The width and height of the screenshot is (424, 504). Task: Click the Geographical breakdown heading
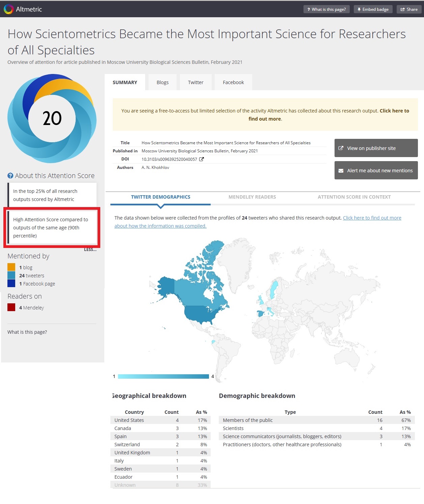tap(149, 396)
